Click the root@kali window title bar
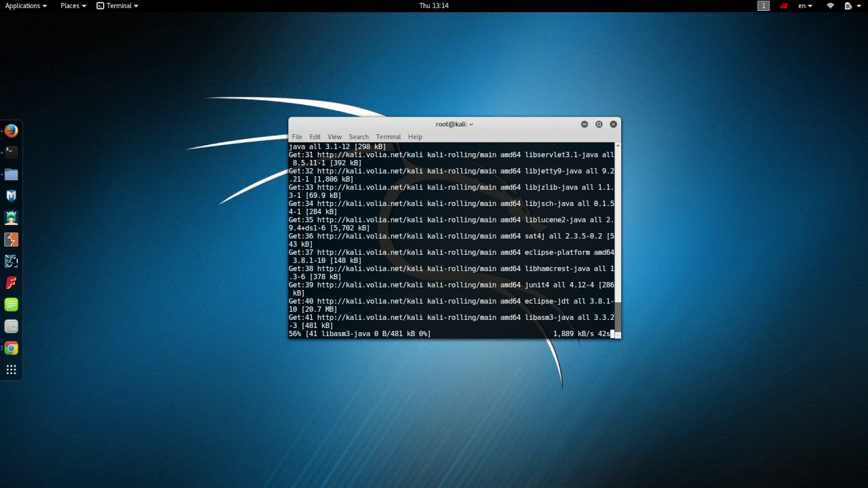 point(454,124)
